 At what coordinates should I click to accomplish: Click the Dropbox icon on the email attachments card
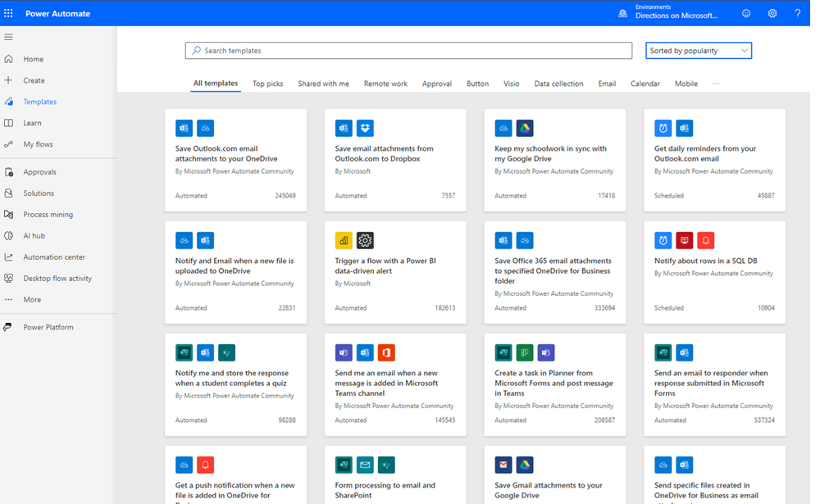click(365, 128)
